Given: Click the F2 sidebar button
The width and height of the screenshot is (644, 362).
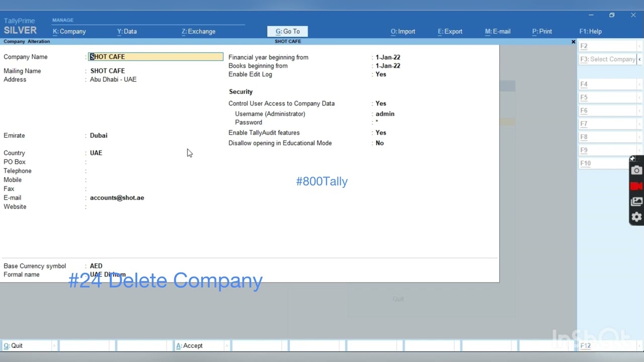Looking at the screenshot, I should pyautogui.click(x=611, y=46).
